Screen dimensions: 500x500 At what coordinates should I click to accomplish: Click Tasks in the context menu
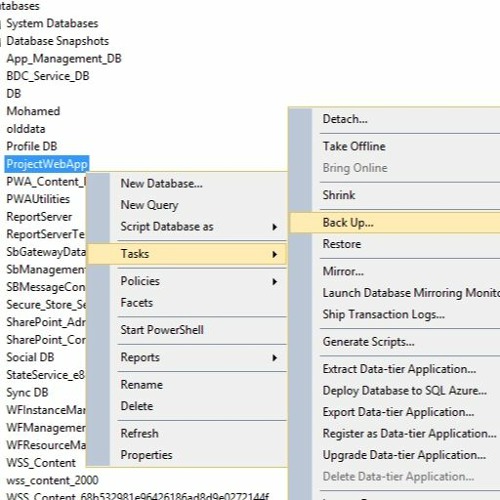[187, 254]
